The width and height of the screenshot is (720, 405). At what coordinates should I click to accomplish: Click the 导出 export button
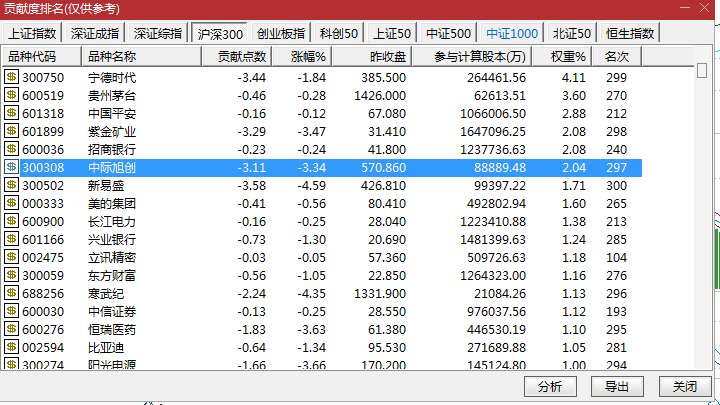tap(617, 387)
